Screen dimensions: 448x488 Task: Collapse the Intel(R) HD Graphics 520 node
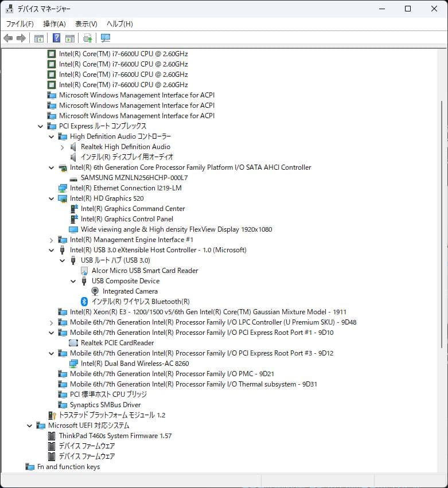coord(51,198)
